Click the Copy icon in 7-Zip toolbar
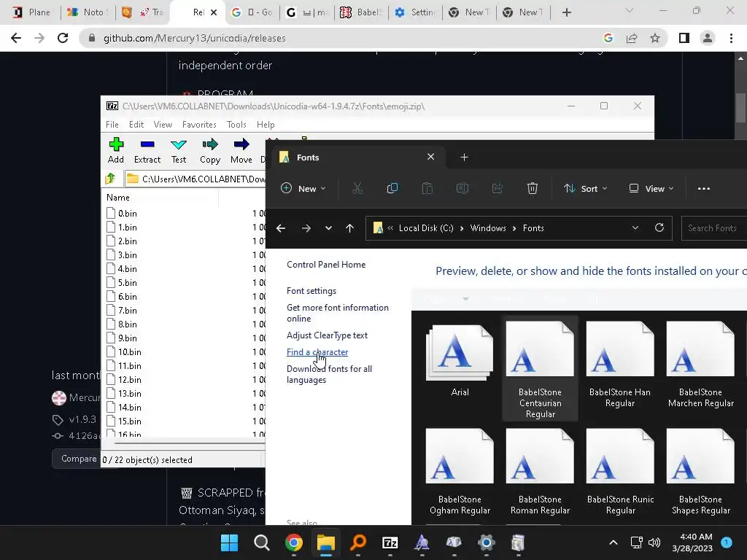747x560 pixels. point(210,150)
